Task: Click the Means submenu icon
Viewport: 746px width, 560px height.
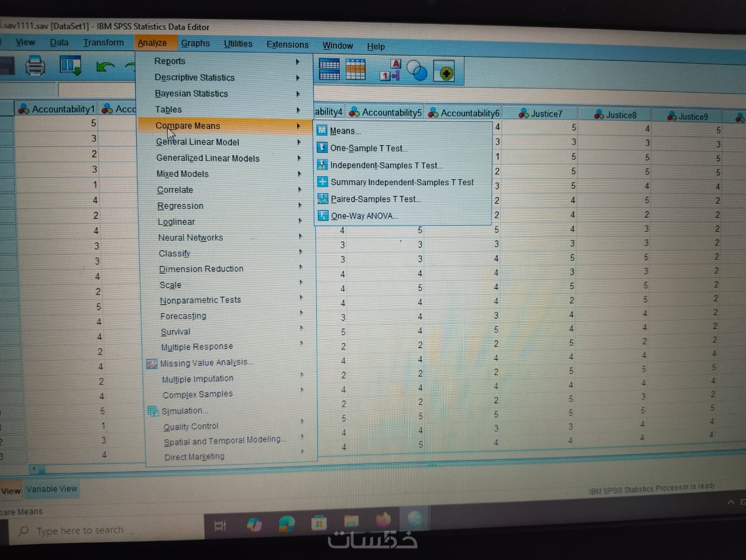Action: [322, 130]
